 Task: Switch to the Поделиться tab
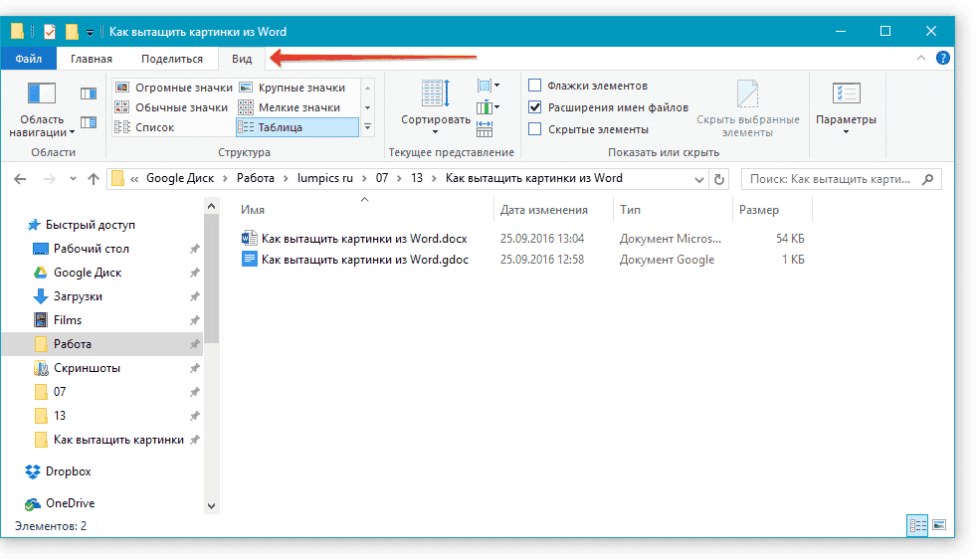(171, 59)
